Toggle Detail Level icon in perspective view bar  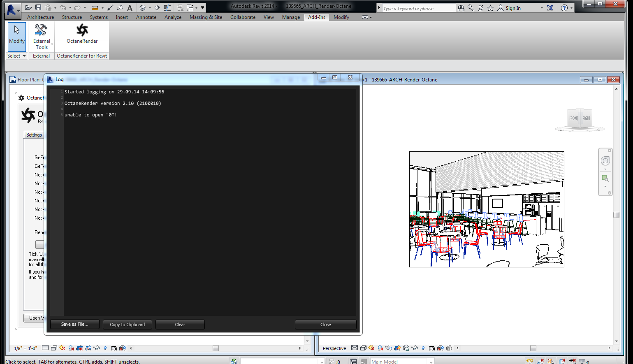pyautogui.click(x=355, y=348)
